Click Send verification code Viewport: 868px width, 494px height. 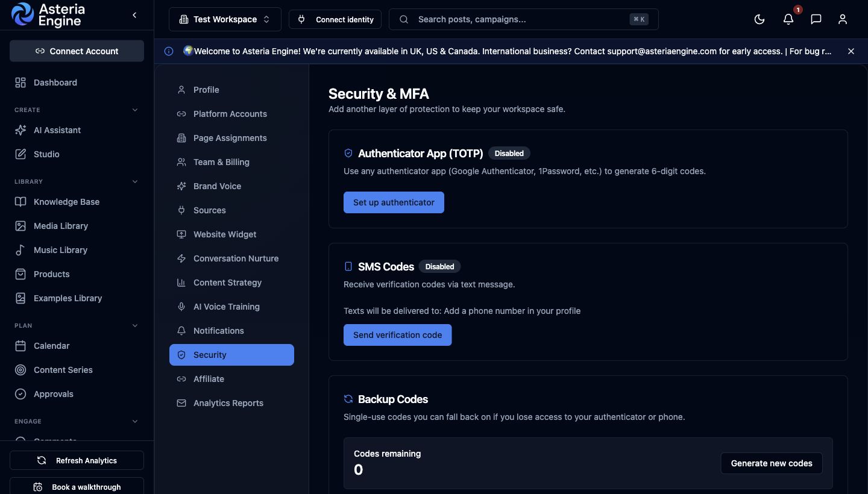click(397, 335)
